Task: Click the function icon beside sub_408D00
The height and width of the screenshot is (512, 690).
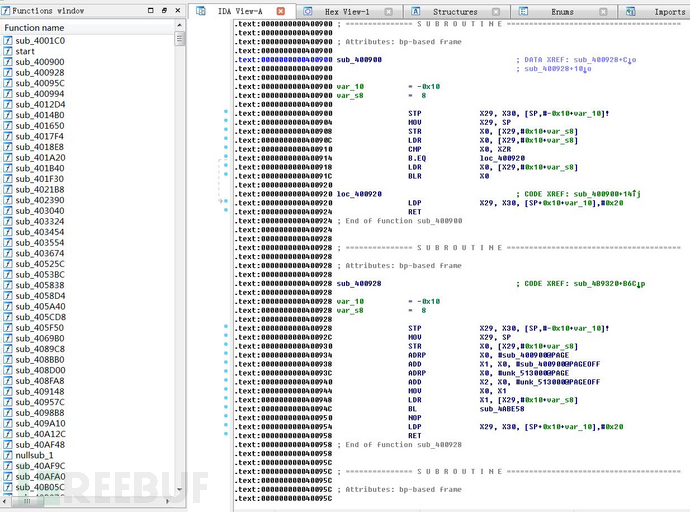Action: click(7, 370)
